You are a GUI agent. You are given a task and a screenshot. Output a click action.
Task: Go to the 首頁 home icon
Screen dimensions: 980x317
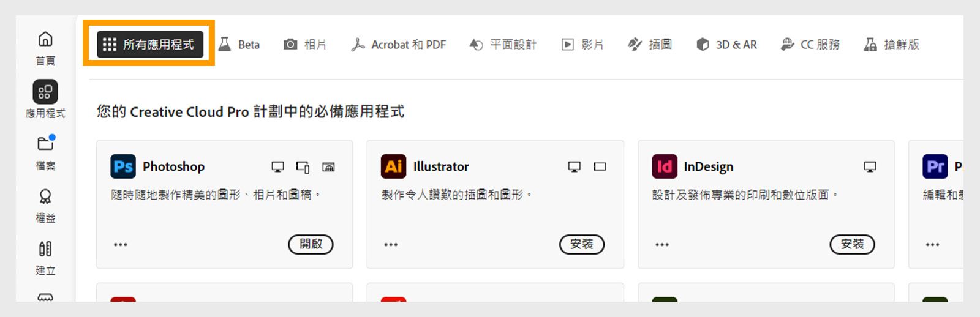[45, 39]
